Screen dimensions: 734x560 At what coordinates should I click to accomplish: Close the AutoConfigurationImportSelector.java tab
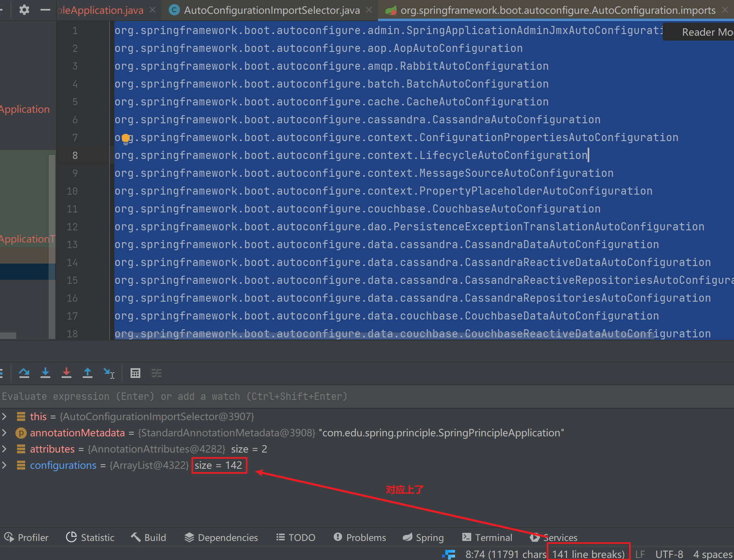(x=369, y=10)
